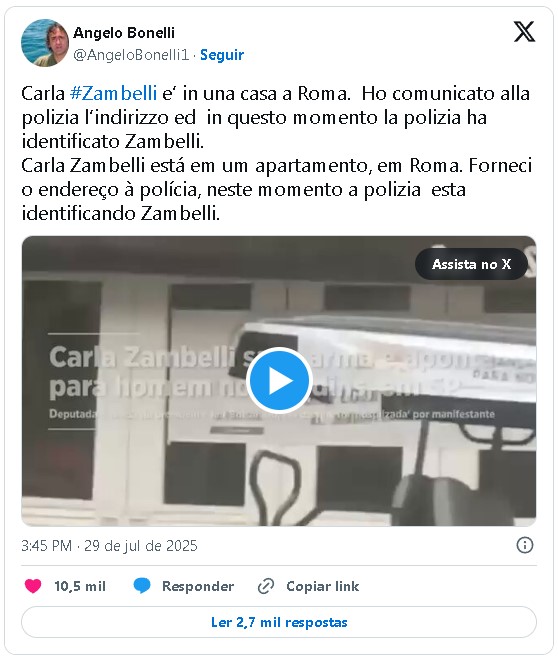Click the X logo icon
The image size is (558, 657).
(524, 32)
